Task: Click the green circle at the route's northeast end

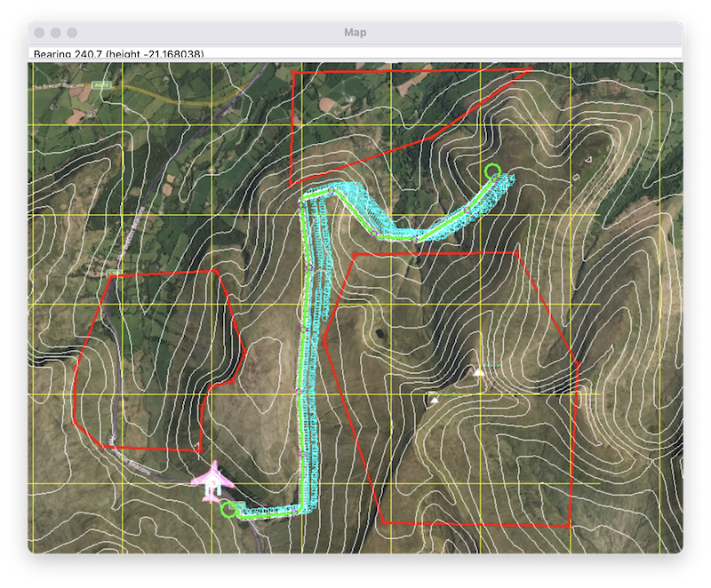Action: [492, 171]
